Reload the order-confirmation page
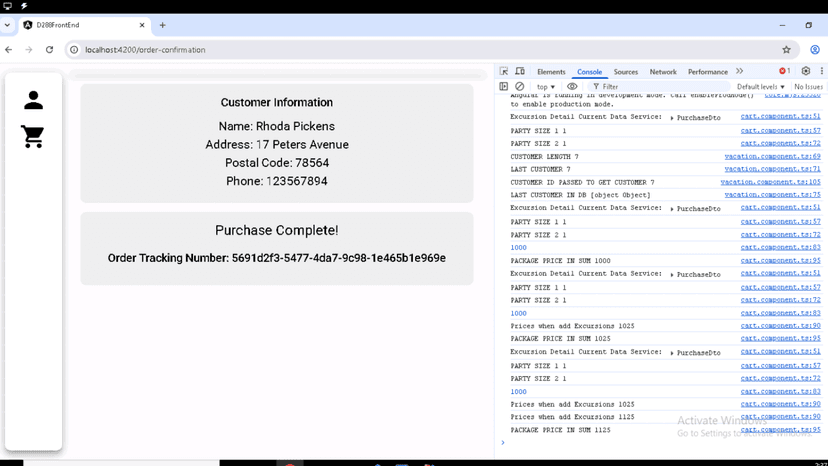Image resolution: width=828 pixels, height=466 pixels. [x=49, y=49]
